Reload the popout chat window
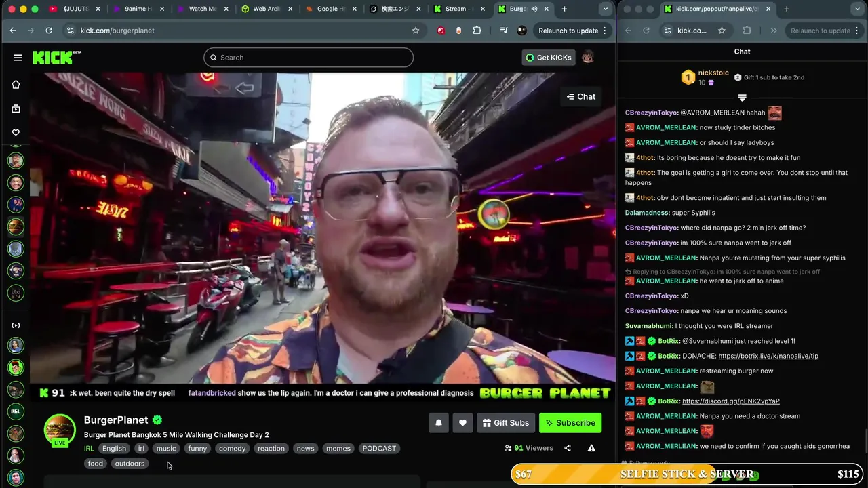 pos(646,30)
